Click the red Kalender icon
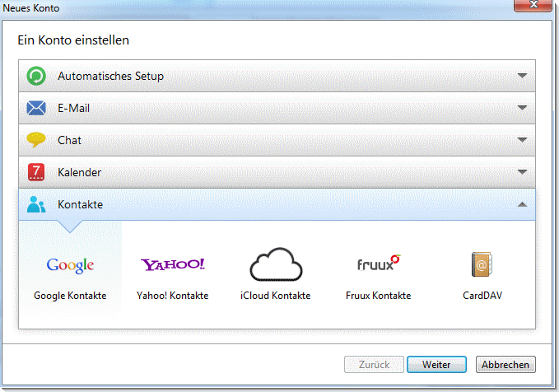The image size is (559, 392). pos(36,172)
